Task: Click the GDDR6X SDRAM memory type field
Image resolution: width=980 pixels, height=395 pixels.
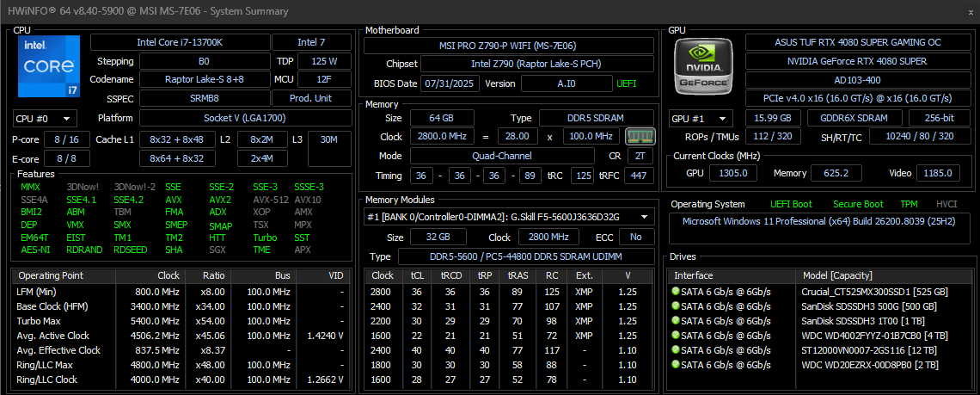Action: [854, 118]
